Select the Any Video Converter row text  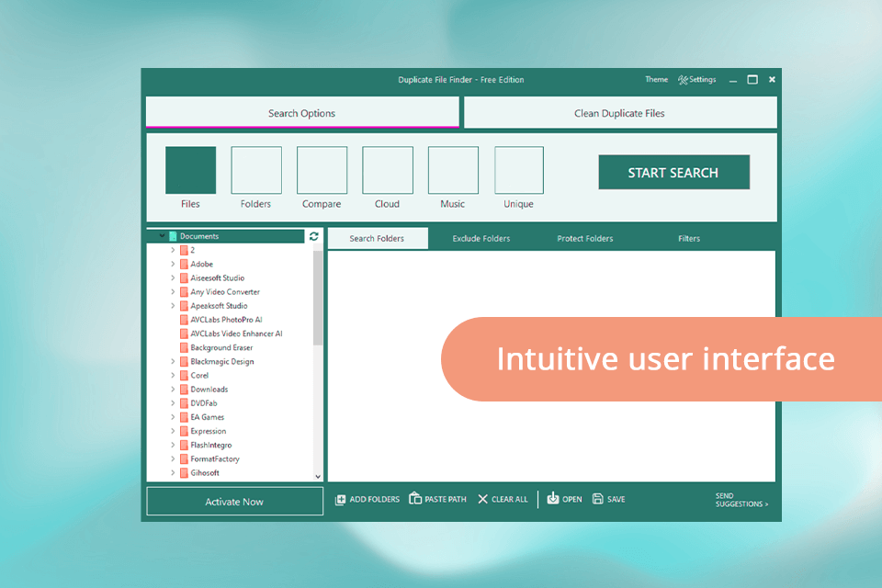pyautogui.click(x=225, y=292)
